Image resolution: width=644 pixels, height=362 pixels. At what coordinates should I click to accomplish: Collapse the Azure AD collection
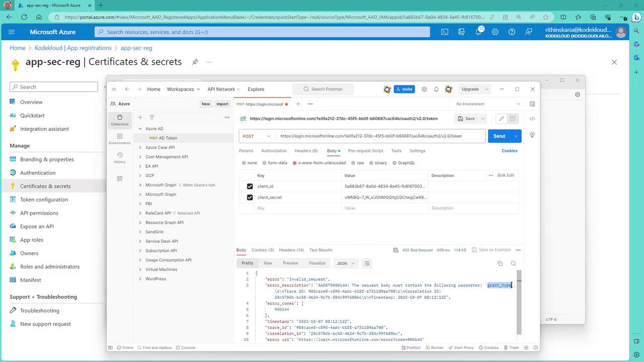pos(140,129)
